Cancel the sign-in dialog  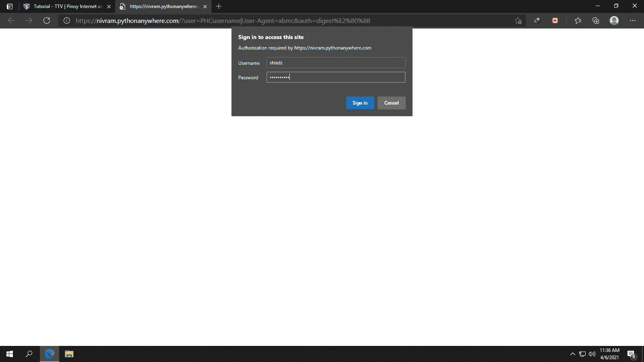[x=391, y=103]
